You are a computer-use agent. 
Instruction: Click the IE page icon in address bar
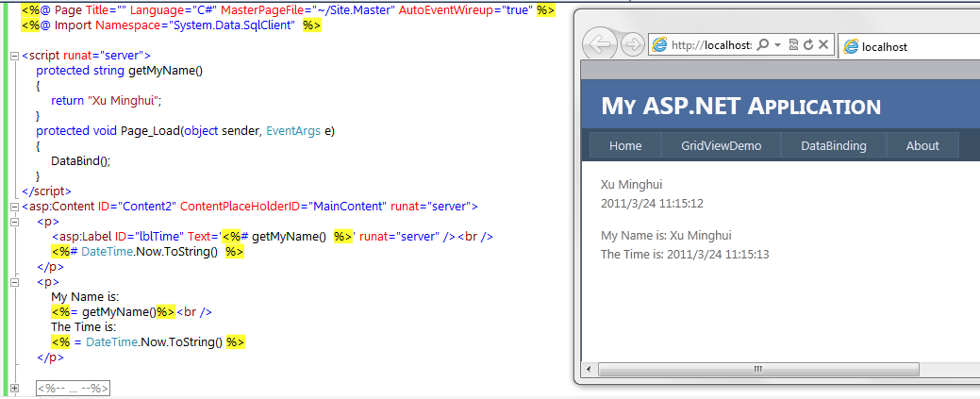pos(659,45)
